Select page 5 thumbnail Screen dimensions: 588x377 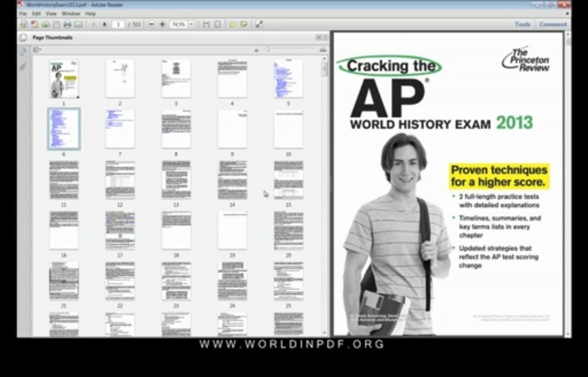(289, 79)
